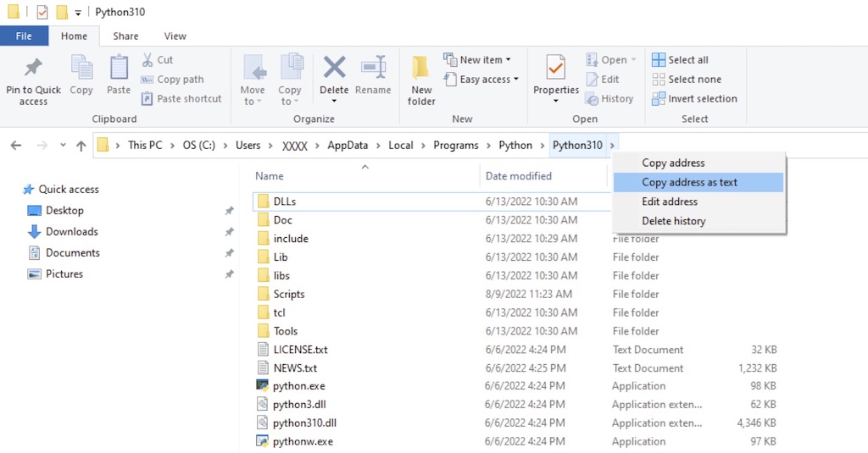Image resolution: width=868 pixels, height=453 pixels.
Task: Click the Copy path icon
Action: [147, 80]
